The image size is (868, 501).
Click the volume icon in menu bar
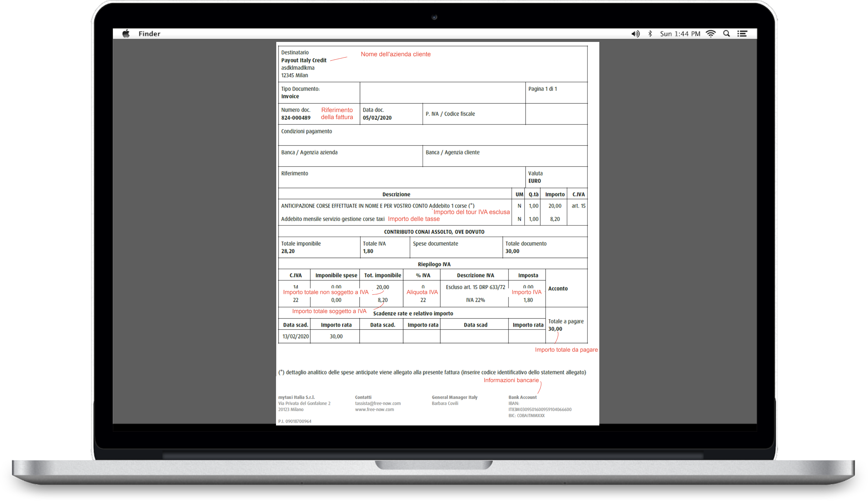[635, 34]
